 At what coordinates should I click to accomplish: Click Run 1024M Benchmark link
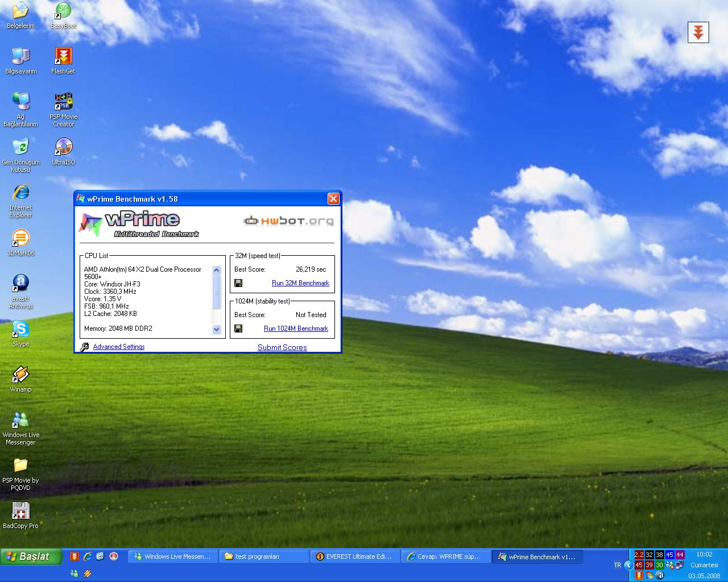(296, 329)
